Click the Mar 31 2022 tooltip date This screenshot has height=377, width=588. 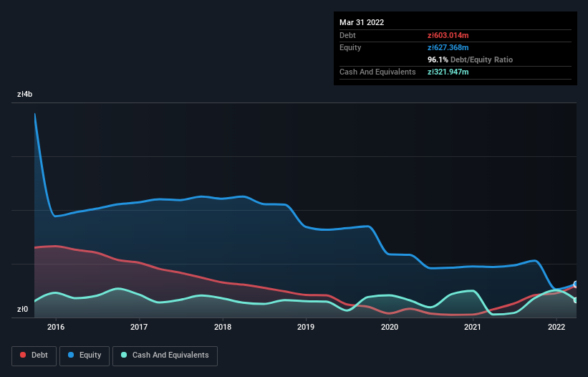(362, 22)
